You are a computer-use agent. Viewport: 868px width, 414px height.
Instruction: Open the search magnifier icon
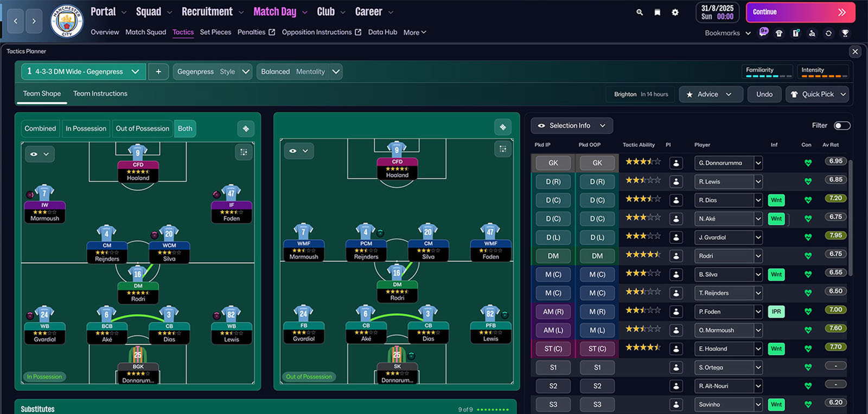(x=640, y=12)
